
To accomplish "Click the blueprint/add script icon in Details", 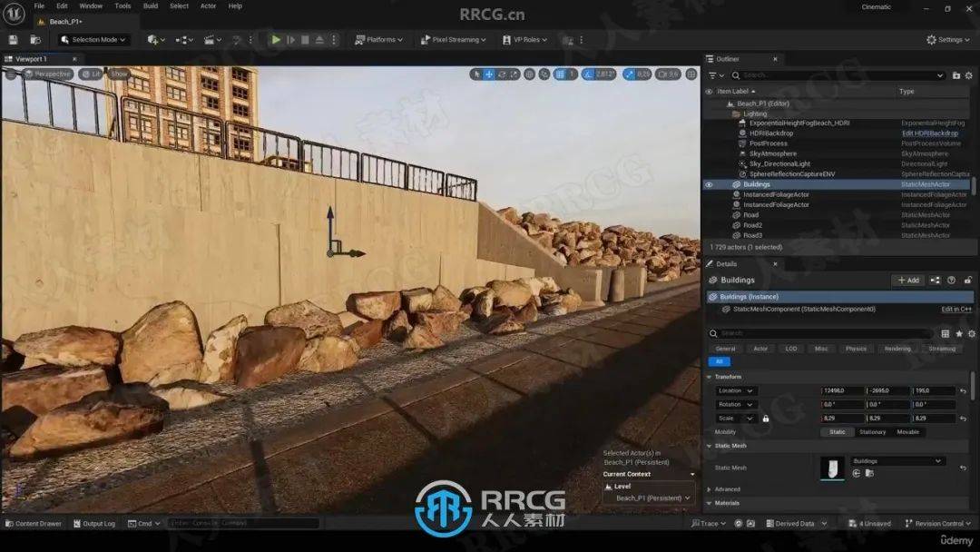I will (x=935, y=280).
